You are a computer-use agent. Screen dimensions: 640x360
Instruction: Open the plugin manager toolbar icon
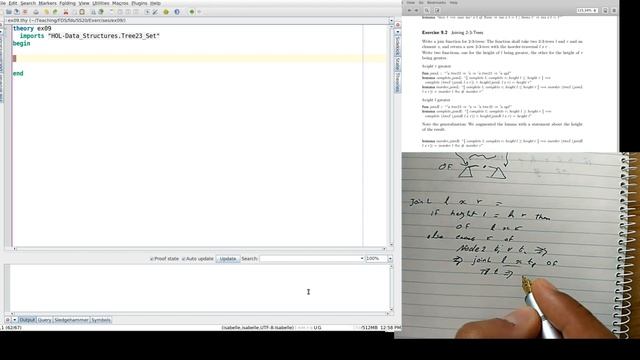pos(166,12)
